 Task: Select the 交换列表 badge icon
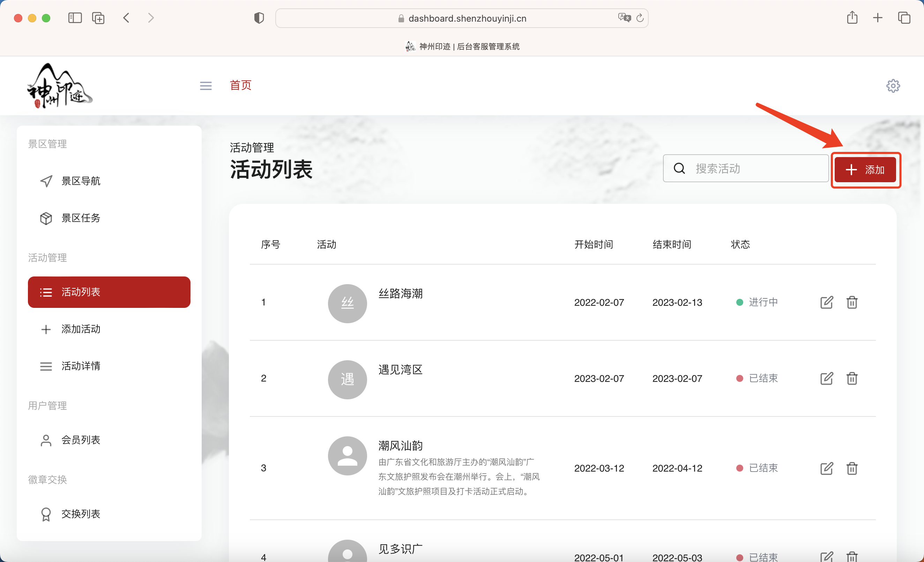[46, 514]
